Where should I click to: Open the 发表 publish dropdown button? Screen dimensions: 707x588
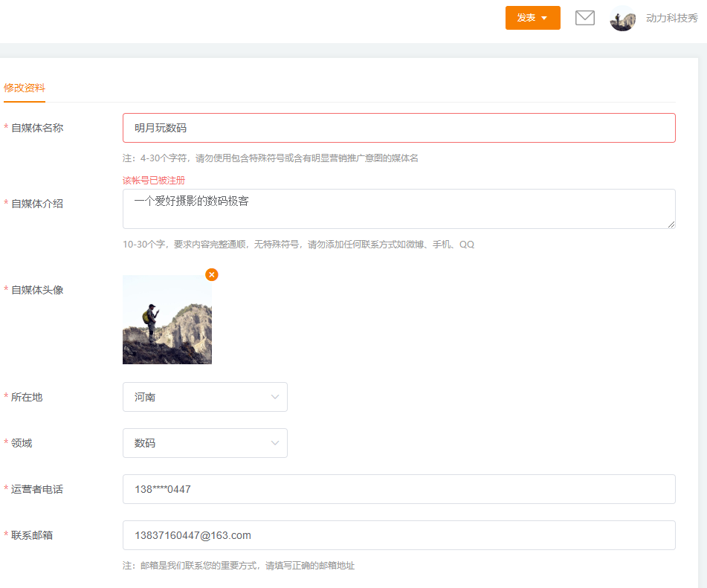tap(532, 18)
